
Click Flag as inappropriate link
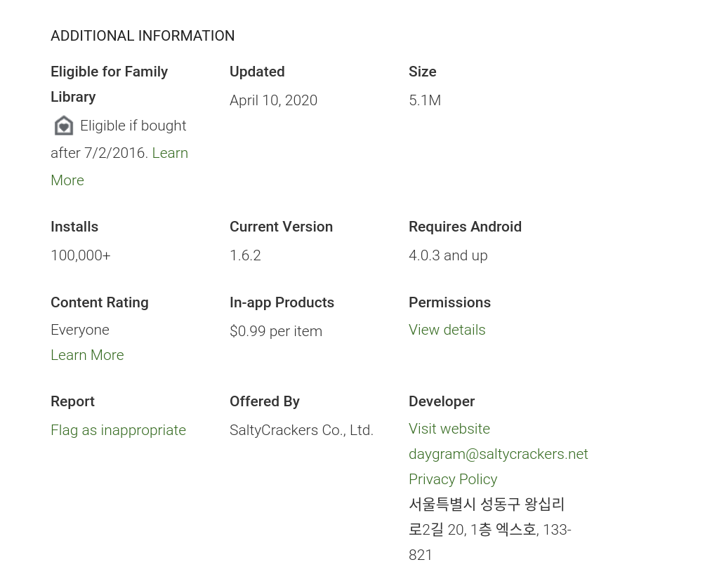(x=119, y=430)
